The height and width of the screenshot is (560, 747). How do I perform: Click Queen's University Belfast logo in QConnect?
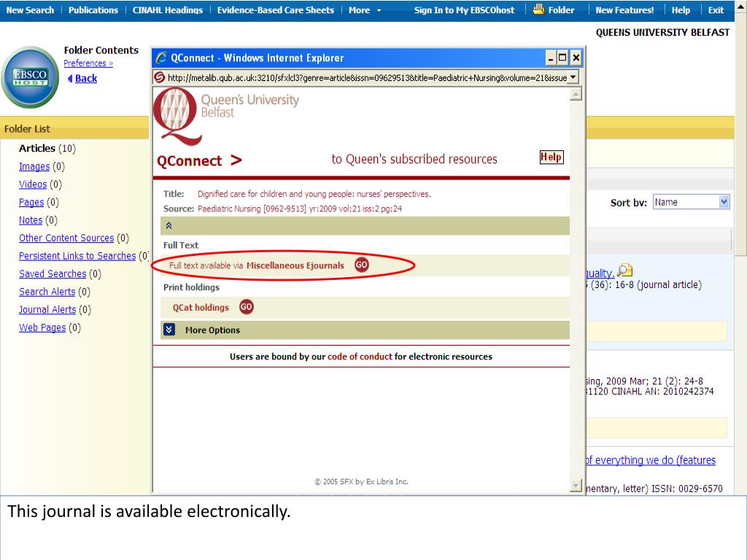click(226, 116)
